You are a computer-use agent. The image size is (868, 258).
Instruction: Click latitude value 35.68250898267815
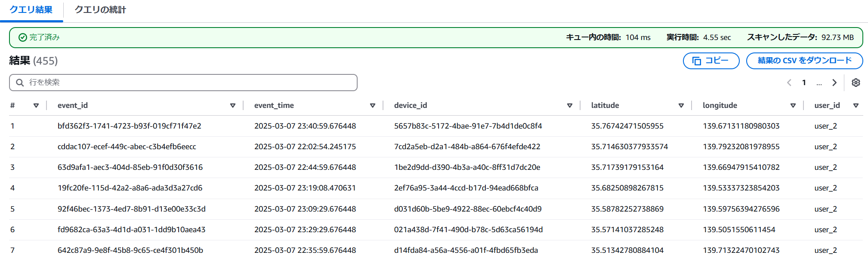[x=627, y=188]
